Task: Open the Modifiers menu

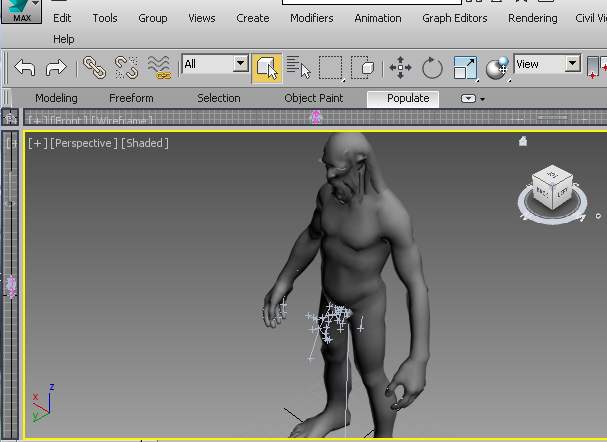Action: 312,18
